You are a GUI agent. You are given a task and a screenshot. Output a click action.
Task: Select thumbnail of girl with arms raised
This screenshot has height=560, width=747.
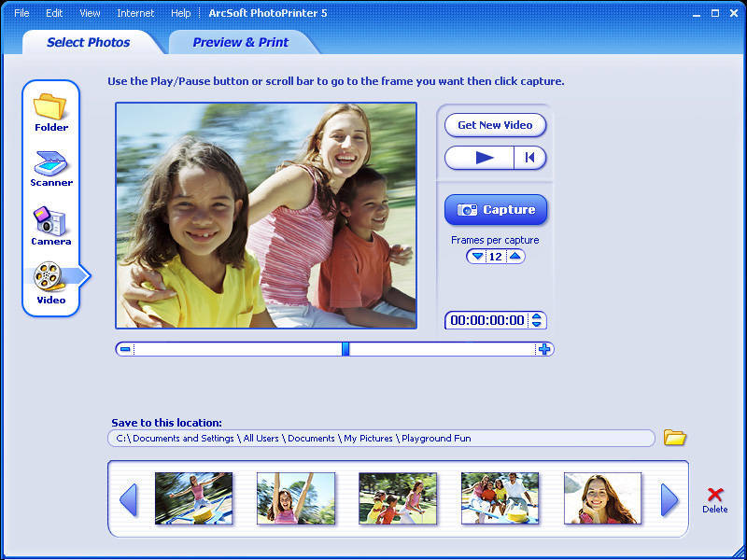296,498
